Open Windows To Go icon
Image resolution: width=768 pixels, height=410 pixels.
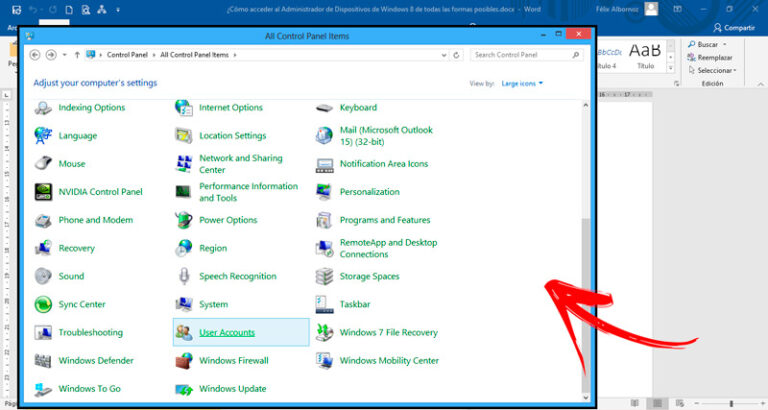click(43, 389)
